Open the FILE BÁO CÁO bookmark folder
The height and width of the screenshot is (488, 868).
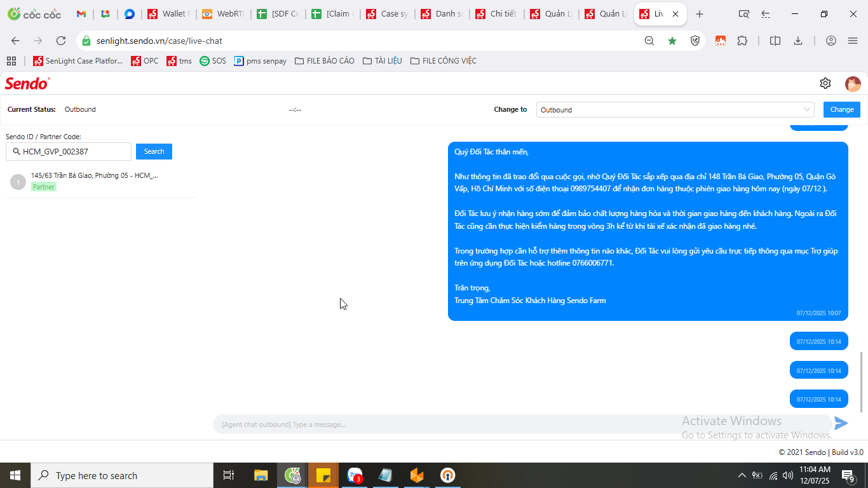[x=325, y=61]
